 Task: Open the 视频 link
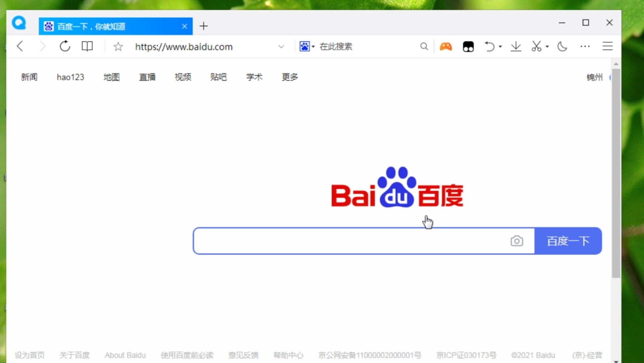pos(183,77)
